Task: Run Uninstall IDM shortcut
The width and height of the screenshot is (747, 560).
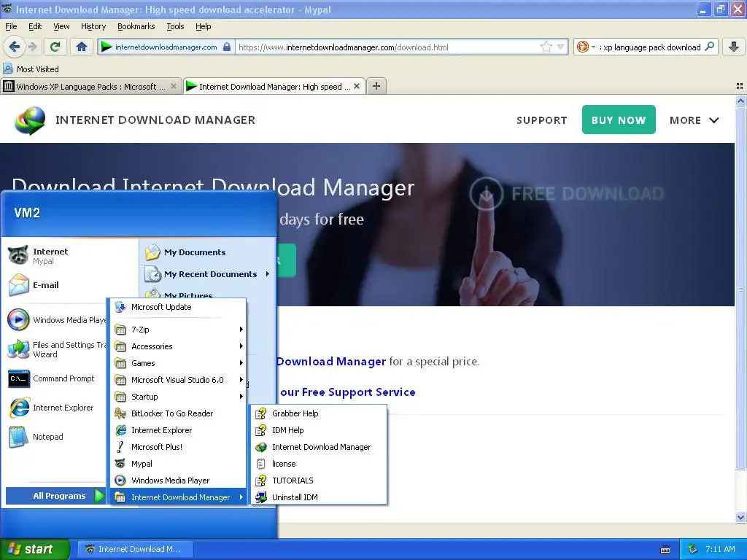Action: tap(319, 497)
